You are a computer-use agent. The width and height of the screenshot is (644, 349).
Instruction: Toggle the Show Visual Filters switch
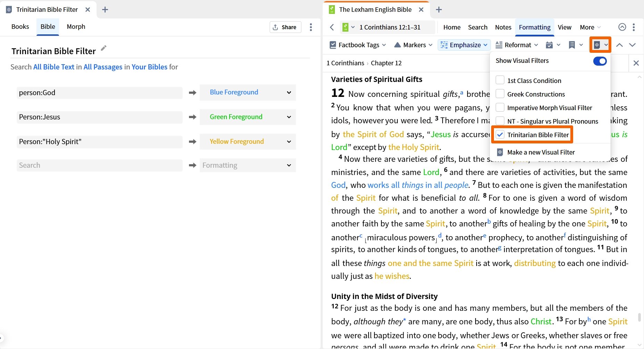point(600,61)
